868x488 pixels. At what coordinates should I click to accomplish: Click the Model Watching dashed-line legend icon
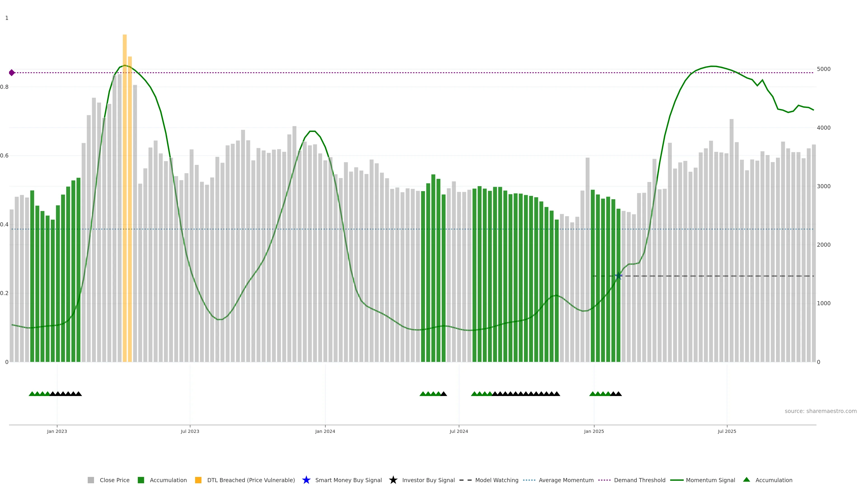(465, 480)
